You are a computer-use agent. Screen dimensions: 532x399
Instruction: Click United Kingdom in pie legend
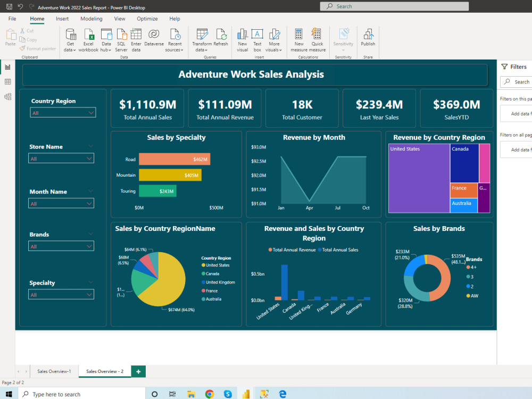click(x=218, y=282)
